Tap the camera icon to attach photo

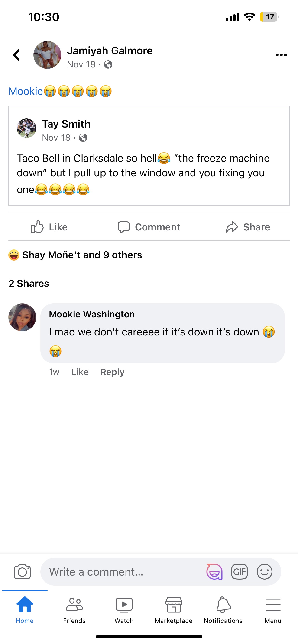(x=22, y=571)
